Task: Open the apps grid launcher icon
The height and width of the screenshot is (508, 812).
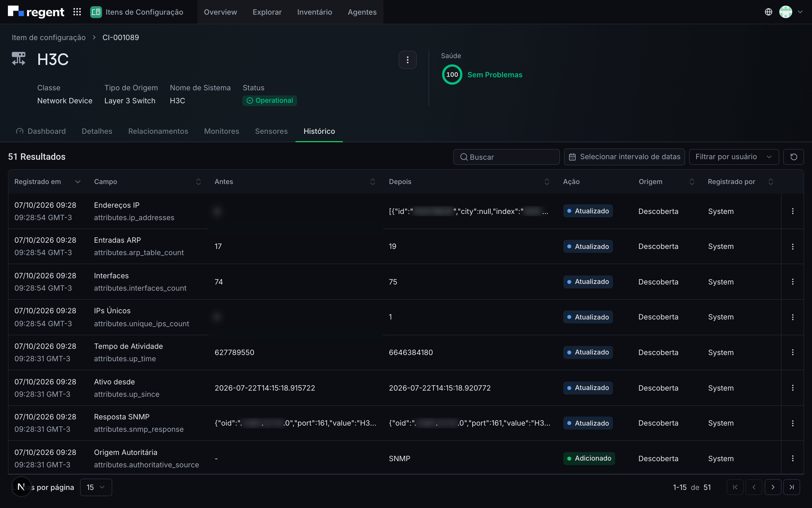Action: pos(77,12)
